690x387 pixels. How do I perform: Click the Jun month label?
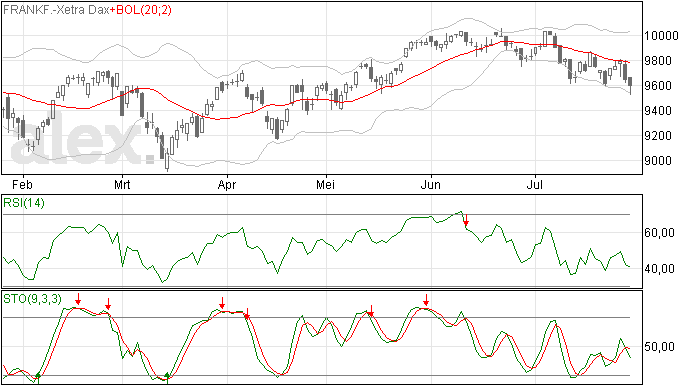(430, 184)
